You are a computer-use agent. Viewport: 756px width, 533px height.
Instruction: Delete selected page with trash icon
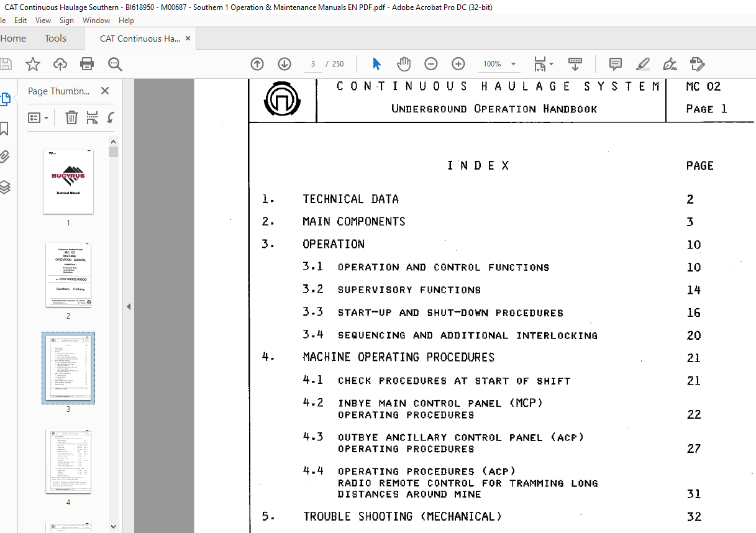pos(71,117)
